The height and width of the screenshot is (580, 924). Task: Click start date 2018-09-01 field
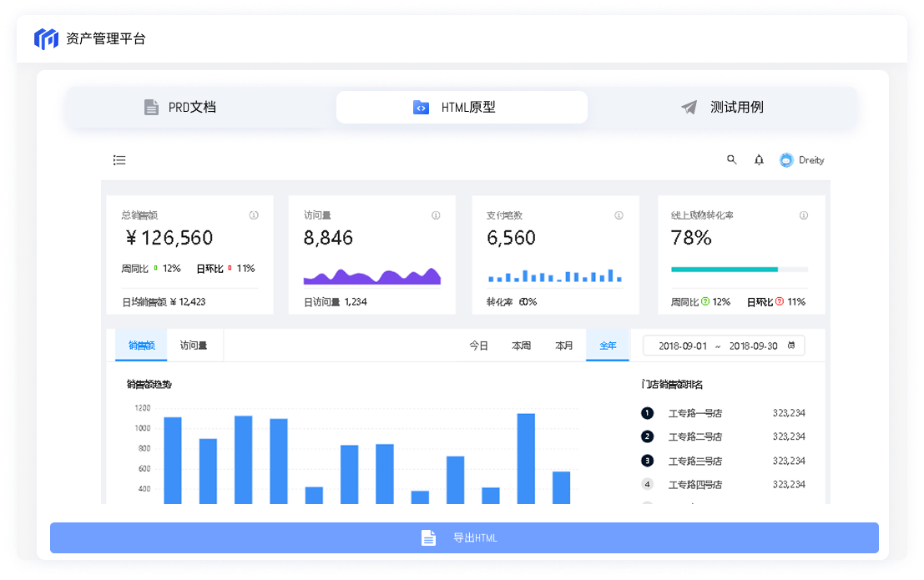[683, 346]
